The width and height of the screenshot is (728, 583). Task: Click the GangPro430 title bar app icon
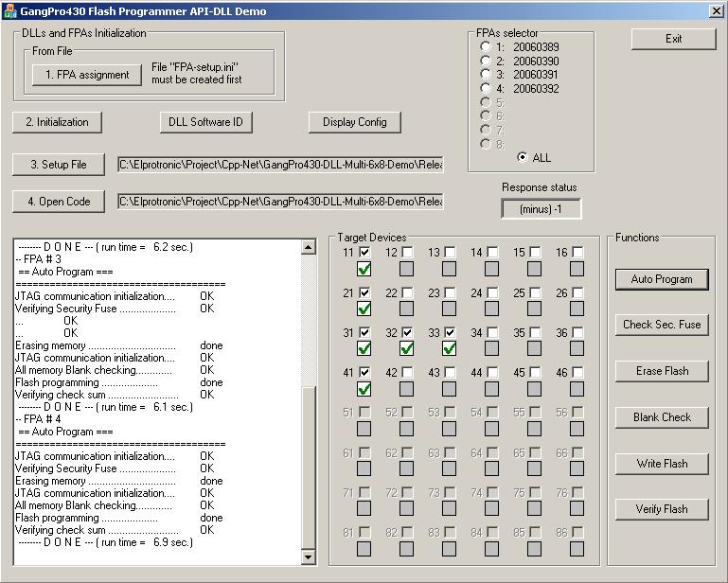(x=9, y=10)
